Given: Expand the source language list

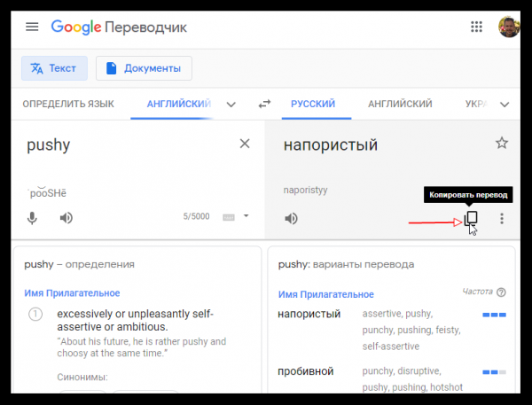Looking at the screenshot, I should click(x=231, y=104).
